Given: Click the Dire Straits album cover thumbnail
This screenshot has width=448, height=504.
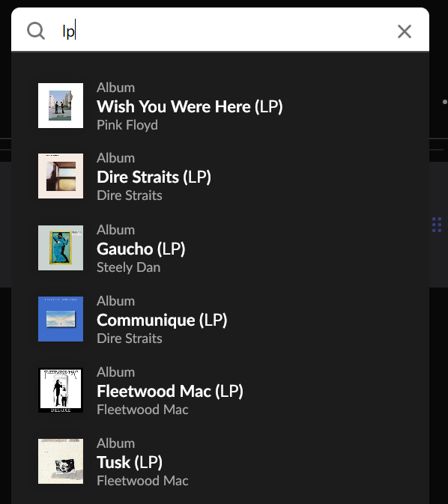Looking at the screenshot, I should coord(61,176).
